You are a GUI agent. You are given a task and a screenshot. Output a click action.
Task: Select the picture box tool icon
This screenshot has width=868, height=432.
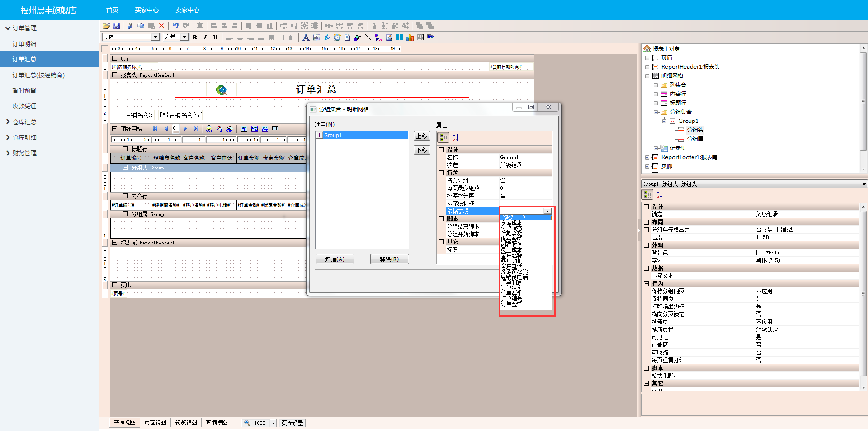point(389,38)
